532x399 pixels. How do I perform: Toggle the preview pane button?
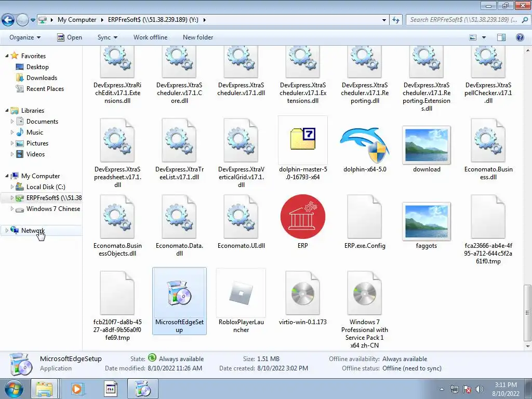[501, 37]
